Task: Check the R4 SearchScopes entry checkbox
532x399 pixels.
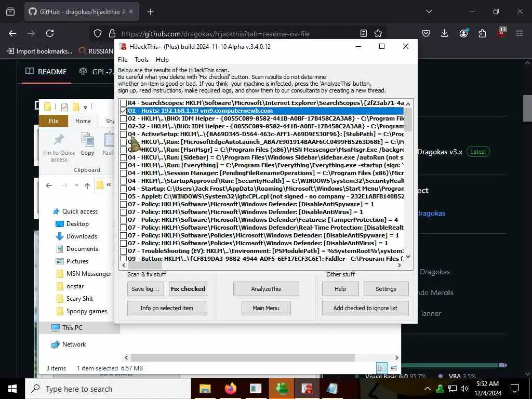Action: tap(123, 103)
